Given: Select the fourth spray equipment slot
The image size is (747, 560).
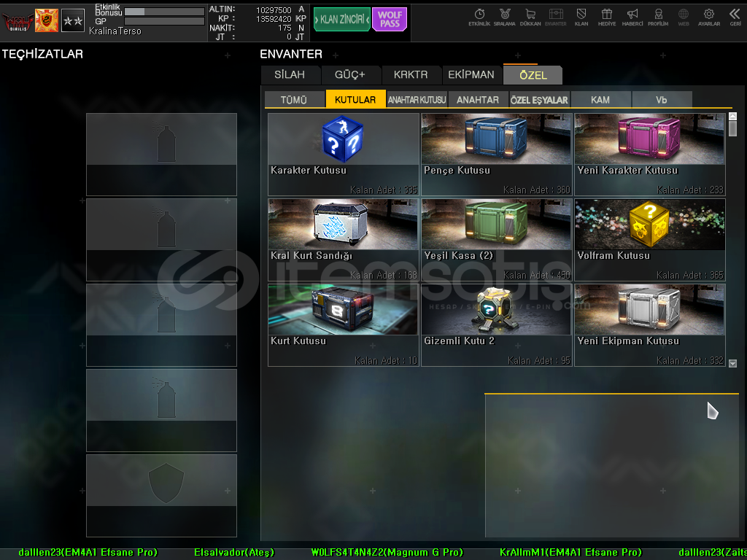Looking at the screenshot, I should [161, 411].
